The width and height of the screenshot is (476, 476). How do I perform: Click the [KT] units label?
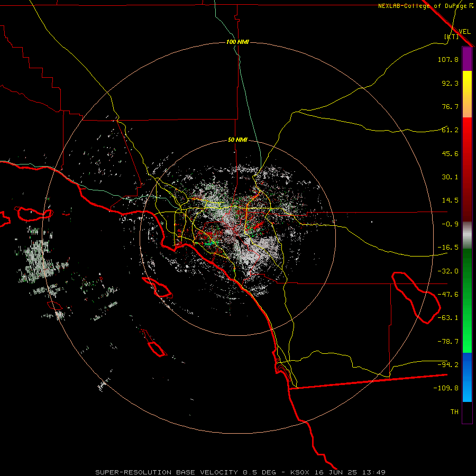pyautogui.click(x=452, y=36)
